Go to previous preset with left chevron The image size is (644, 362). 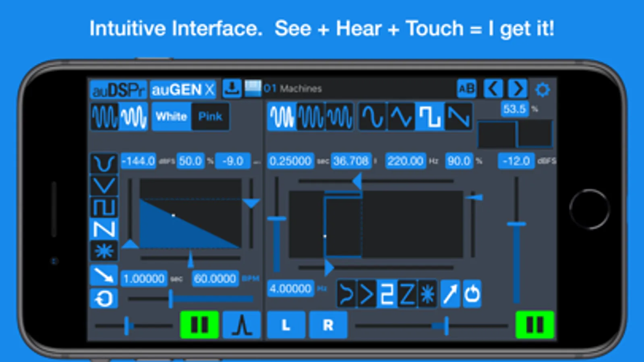point(493,88)
